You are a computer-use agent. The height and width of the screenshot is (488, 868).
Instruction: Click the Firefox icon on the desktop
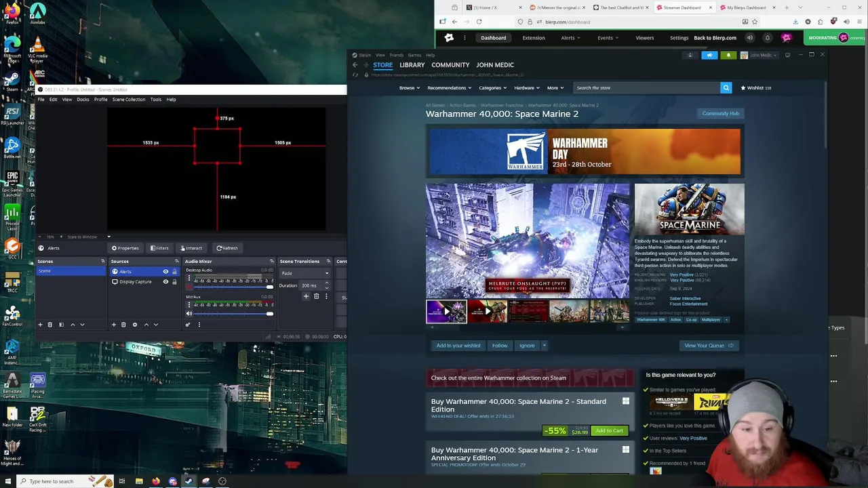pos(12,12)
